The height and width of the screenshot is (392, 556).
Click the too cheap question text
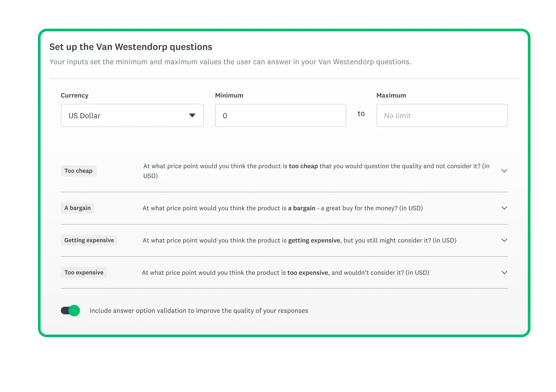click(x=316, y=166)
